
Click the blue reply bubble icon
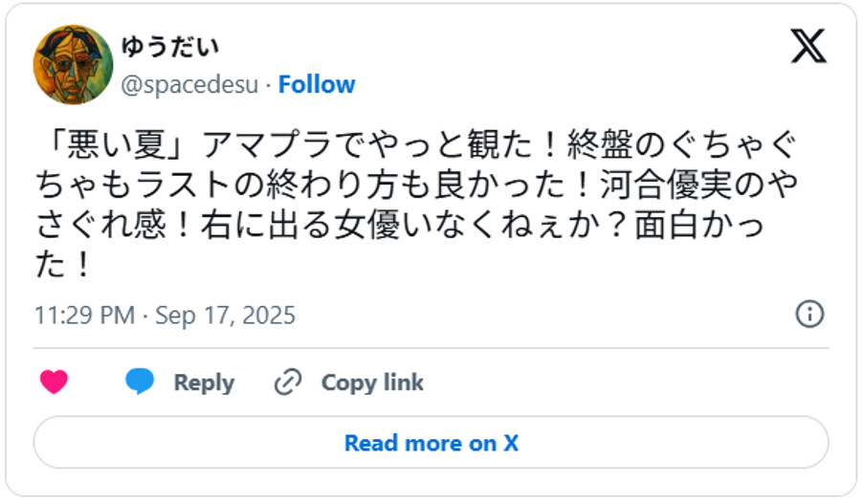140,383
